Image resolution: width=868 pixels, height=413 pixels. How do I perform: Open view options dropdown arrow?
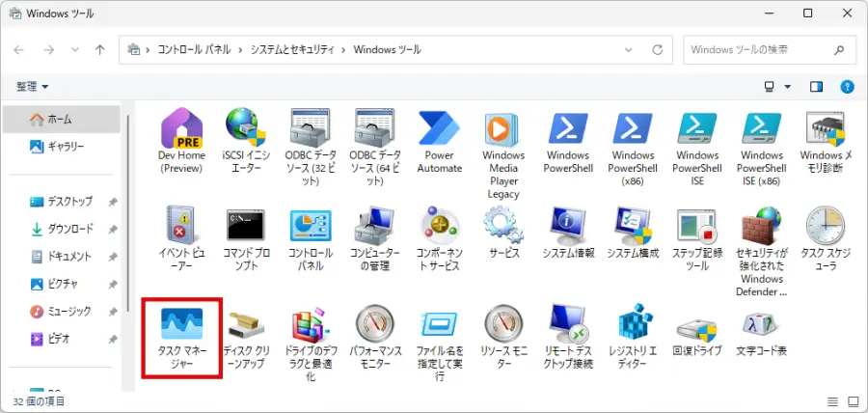tap(787, 87)
